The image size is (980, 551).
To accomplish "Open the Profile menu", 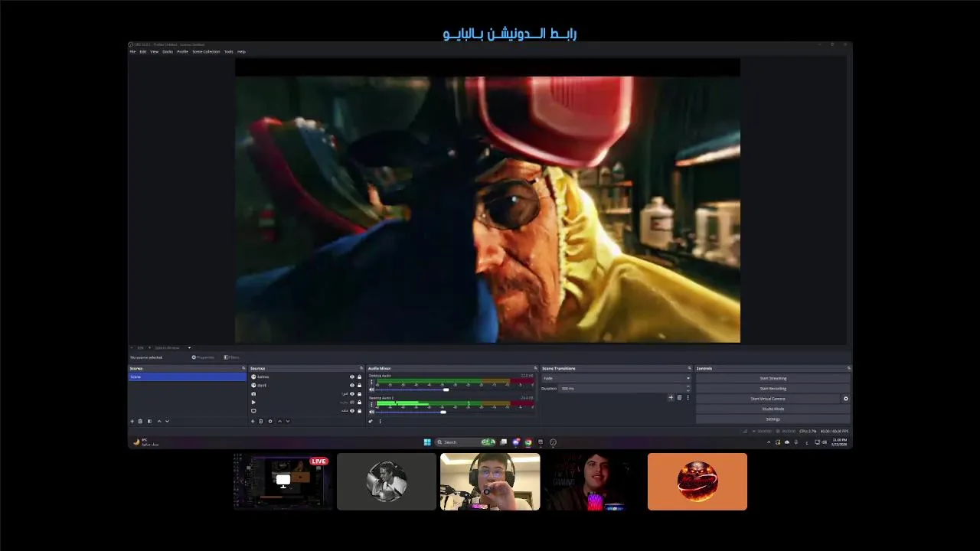I will [x=182, y=51].
